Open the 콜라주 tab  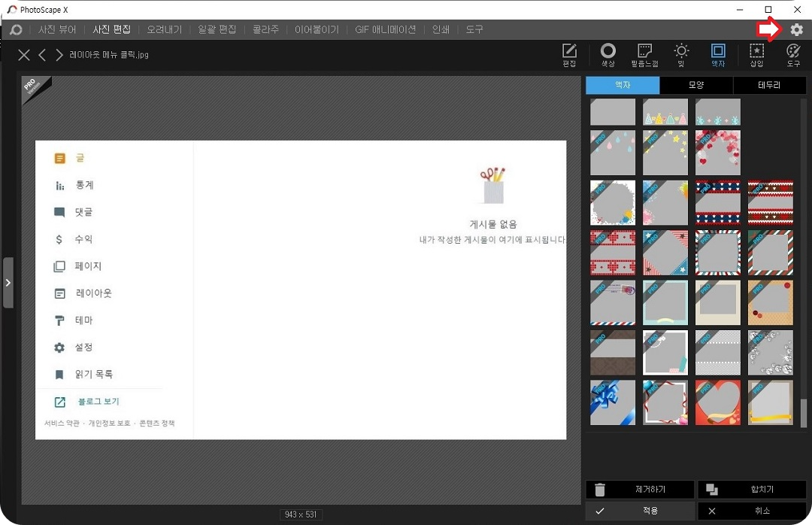tap(265, 29)
